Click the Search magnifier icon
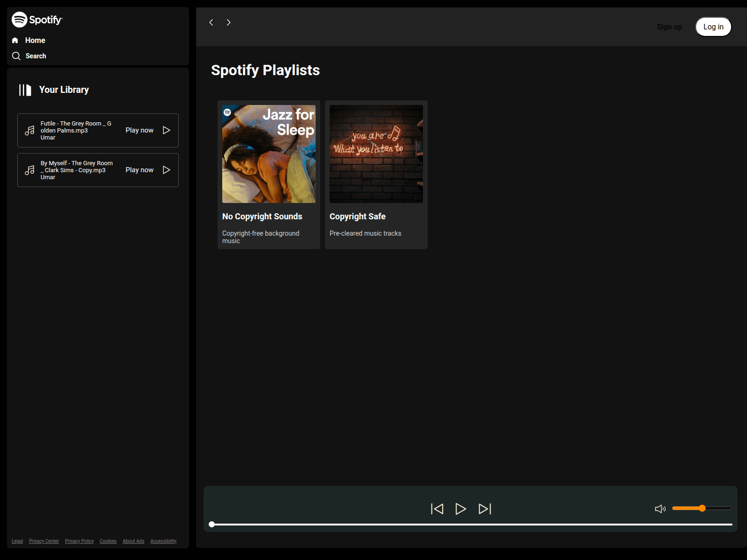Image resolution: width=747 pixels, height=560 pixels. pyautogui.click(x=16, y=56)
